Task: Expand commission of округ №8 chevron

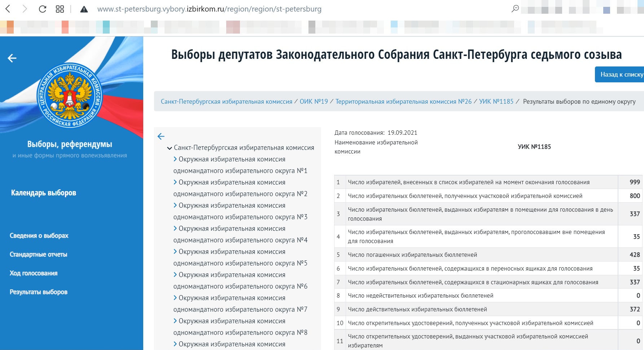Action: [175, 321]
